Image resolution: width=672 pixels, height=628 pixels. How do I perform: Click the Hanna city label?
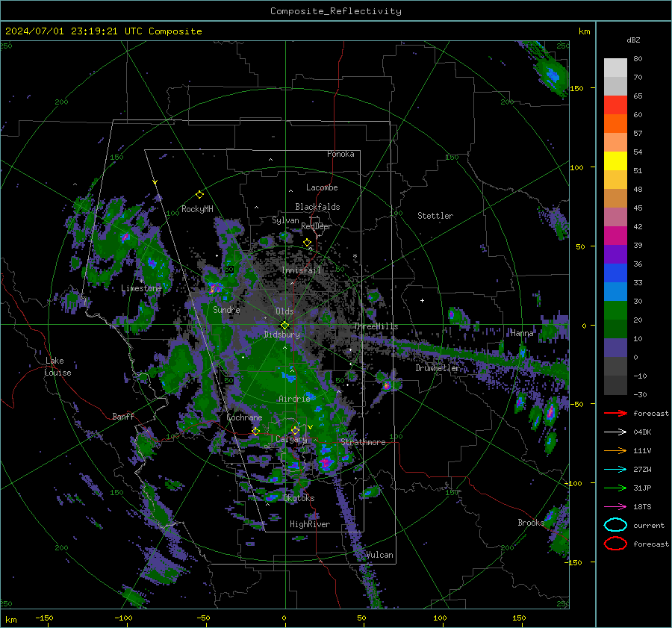522,333
